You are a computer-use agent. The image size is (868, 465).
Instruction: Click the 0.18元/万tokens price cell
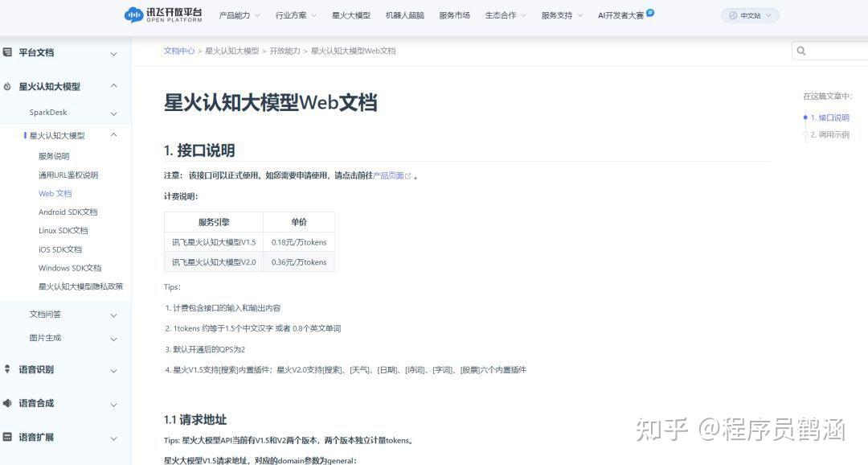coord(299,242)
